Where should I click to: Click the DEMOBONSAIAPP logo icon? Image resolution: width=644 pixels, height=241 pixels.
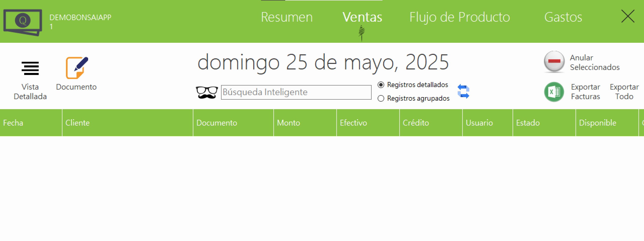tap(23, 23)
